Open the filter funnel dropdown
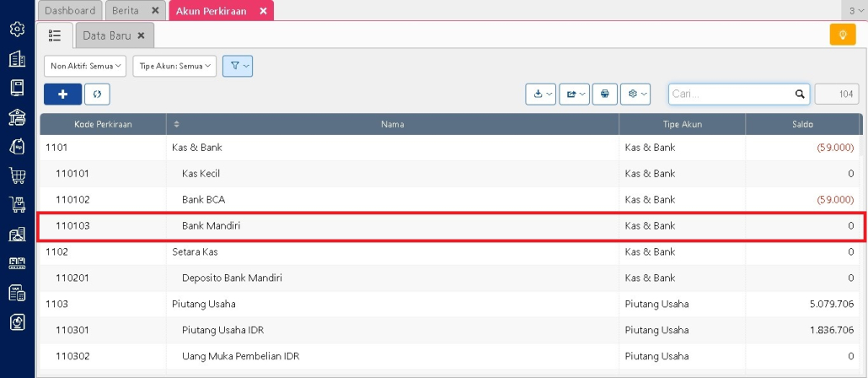Screen dimensions: 868x378 [238, 66]
